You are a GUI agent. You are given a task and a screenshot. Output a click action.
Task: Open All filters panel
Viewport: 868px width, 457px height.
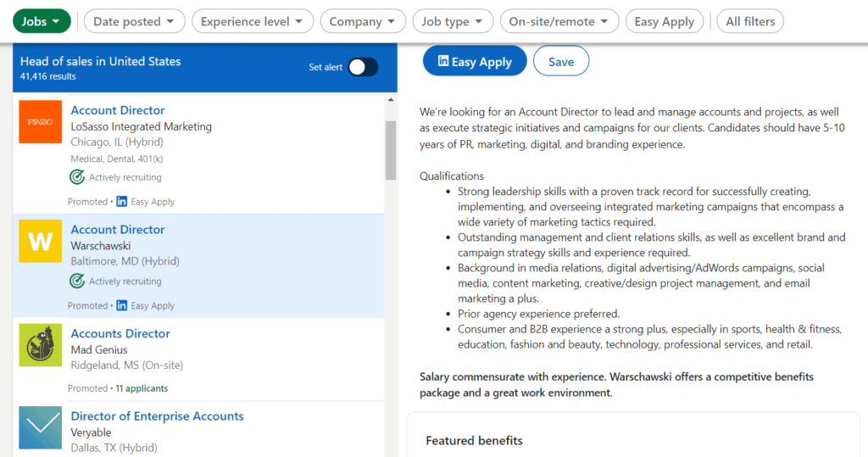(x=750, y=21)
